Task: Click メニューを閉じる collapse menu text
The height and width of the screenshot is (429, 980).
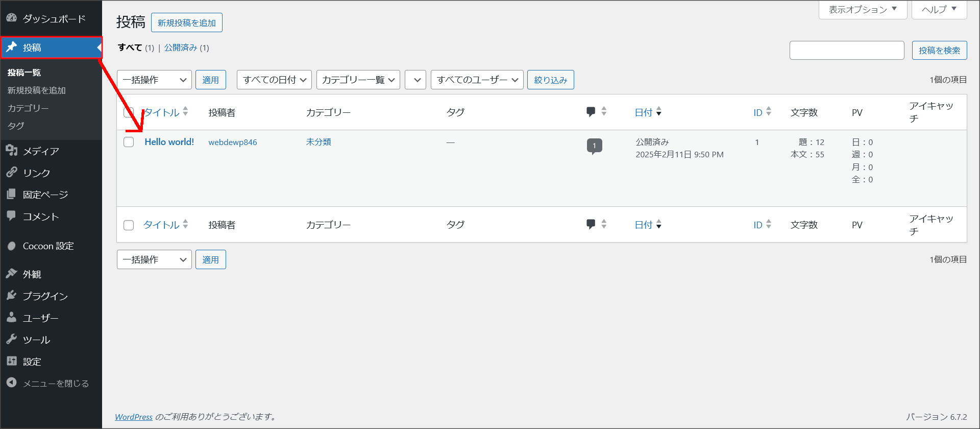Action: (56, 383)
